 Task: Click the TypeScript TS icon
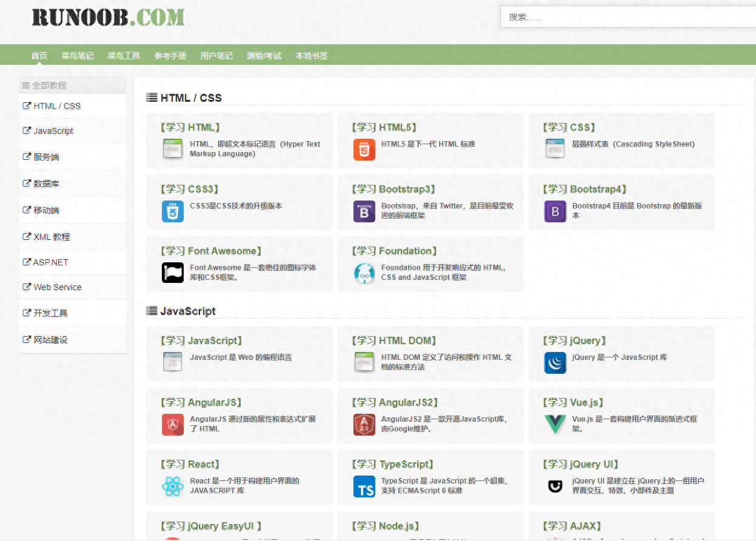point(364,486)
